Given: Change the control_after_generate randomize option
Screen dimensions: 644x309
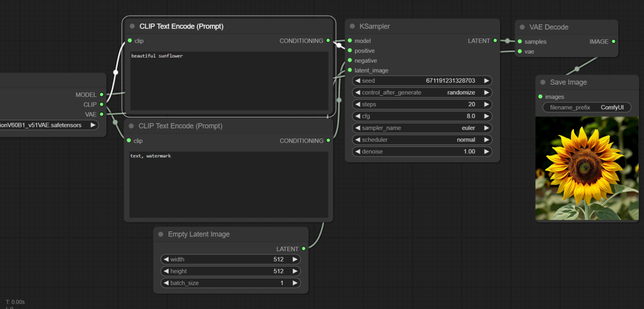Looking at the screenshot, I should tap(422, 93).
